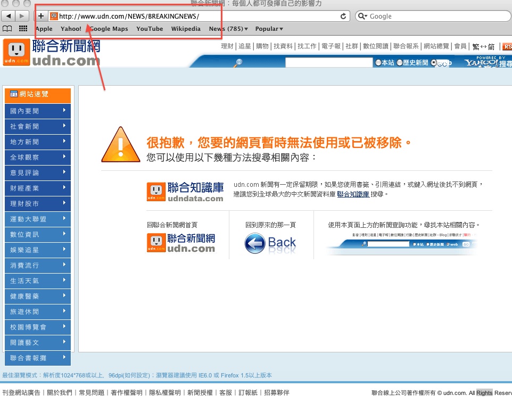
Task: Click the URL address field
Action: pos(199,16)
